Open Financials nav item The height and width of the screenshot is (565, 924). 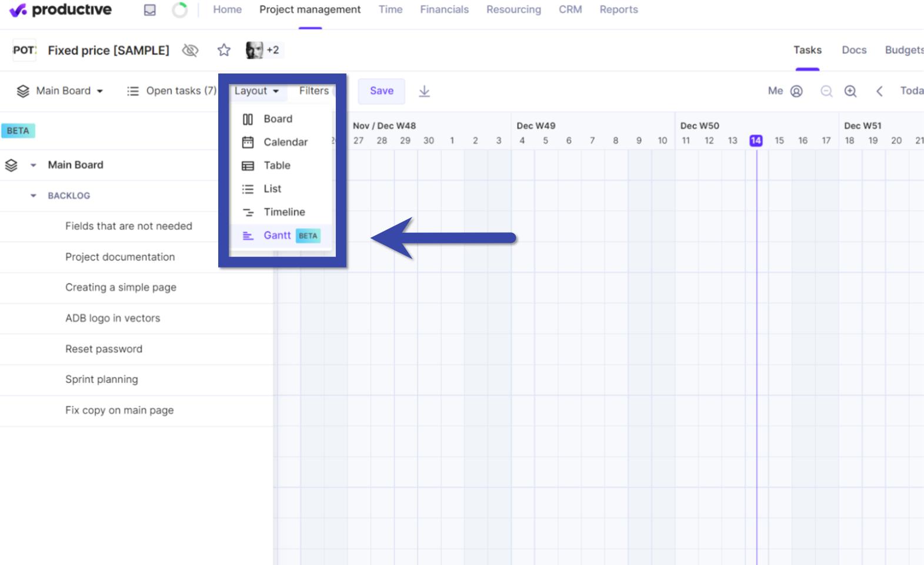click(444, 10)
